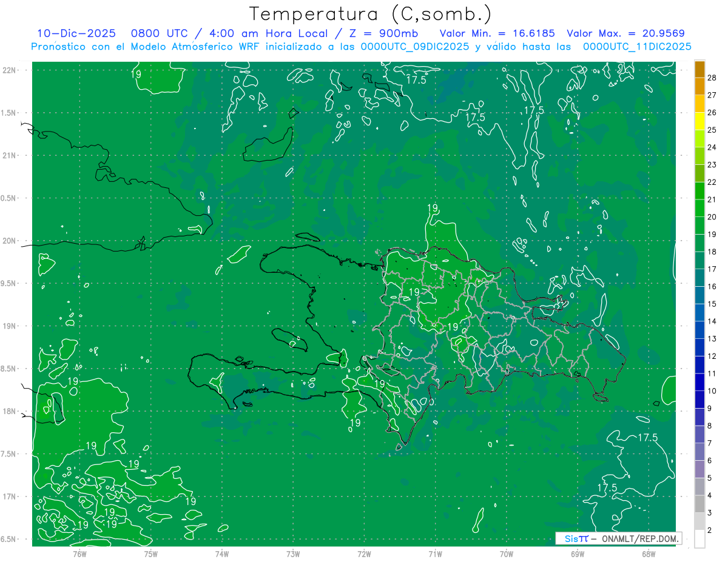Click the white swatch below the 2 label
The height and width of the screenshot is (562, 728).
click(x=699, y=539)
